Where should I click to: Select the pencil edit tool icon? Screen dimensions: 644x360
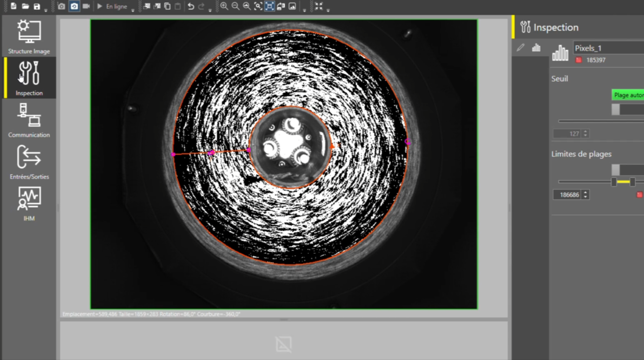click(x=520, y=48)
